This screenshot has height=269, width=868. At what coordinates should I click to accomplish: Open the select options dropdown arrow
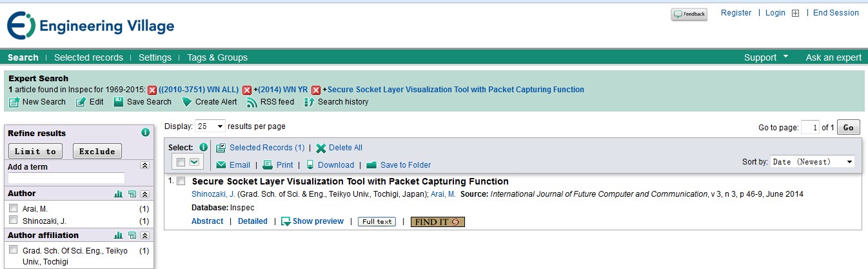pyautogui.click(x=194, y=162)
